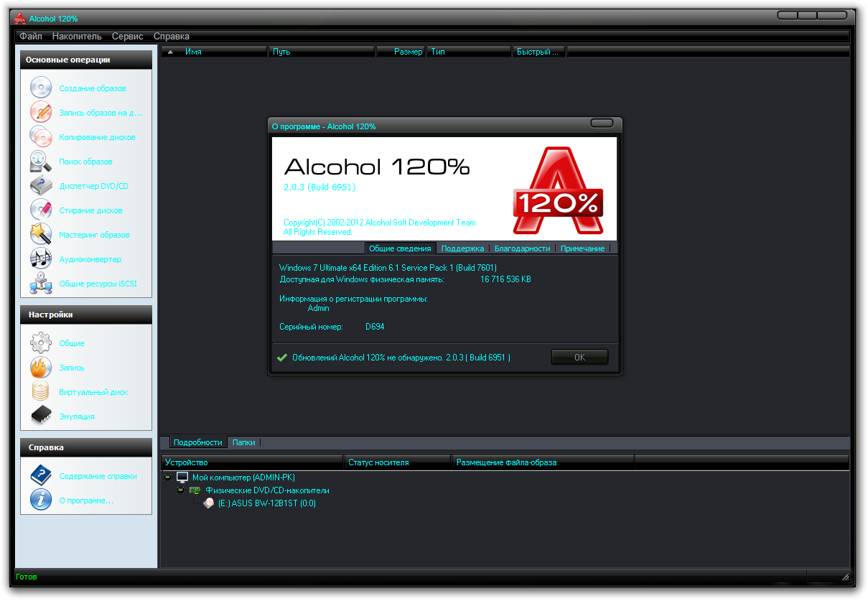
Task: Click the Виртуальный диск stack icon
Action: 40,391
